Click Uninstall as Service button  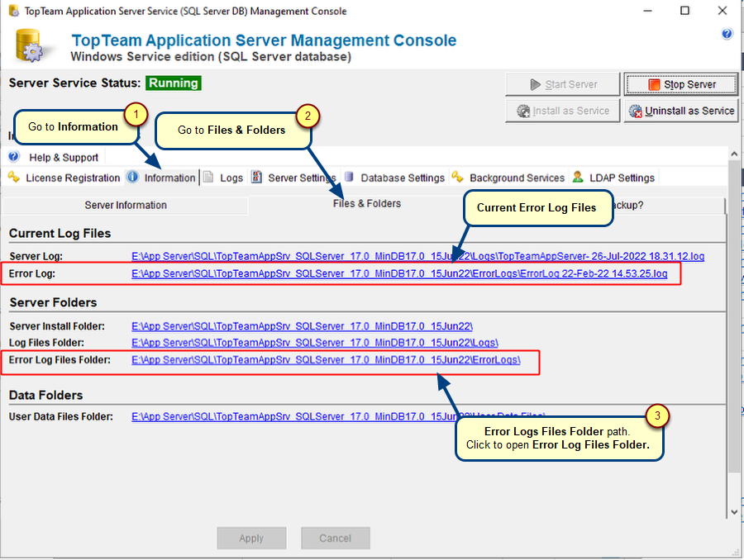point(681,111)
